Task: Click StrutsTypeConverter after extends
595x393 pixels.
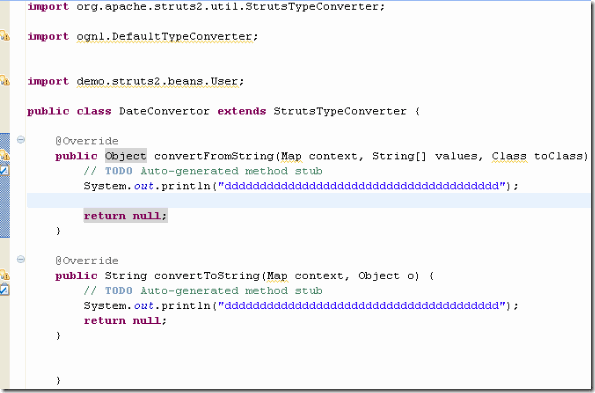Action: 340,111
